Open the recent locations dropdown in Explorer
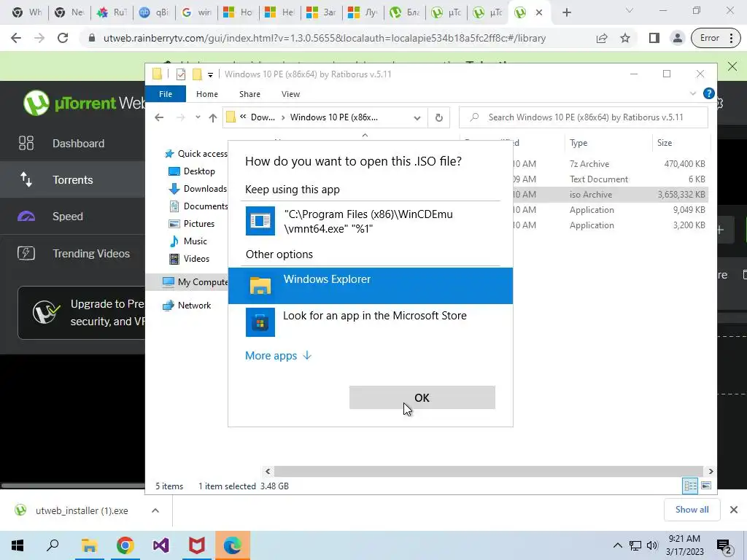 coord(198,117)
